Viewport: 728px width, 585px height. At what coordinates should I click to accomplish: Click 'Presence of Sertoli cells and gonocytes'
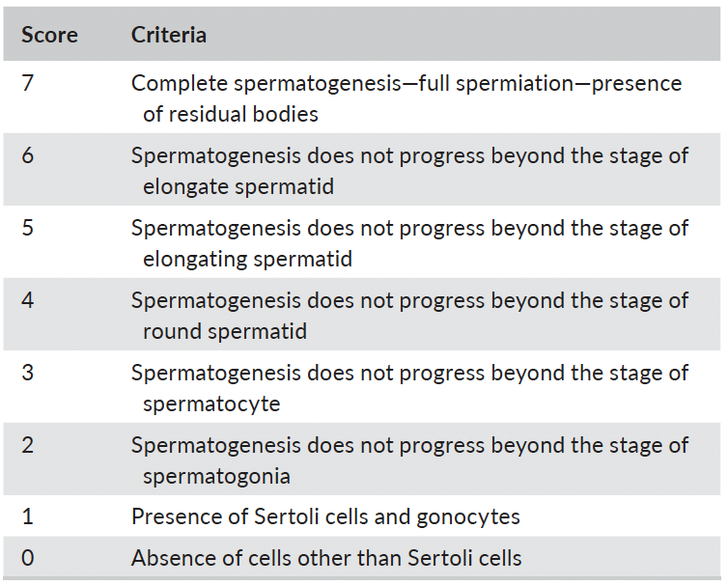(325, 516)
